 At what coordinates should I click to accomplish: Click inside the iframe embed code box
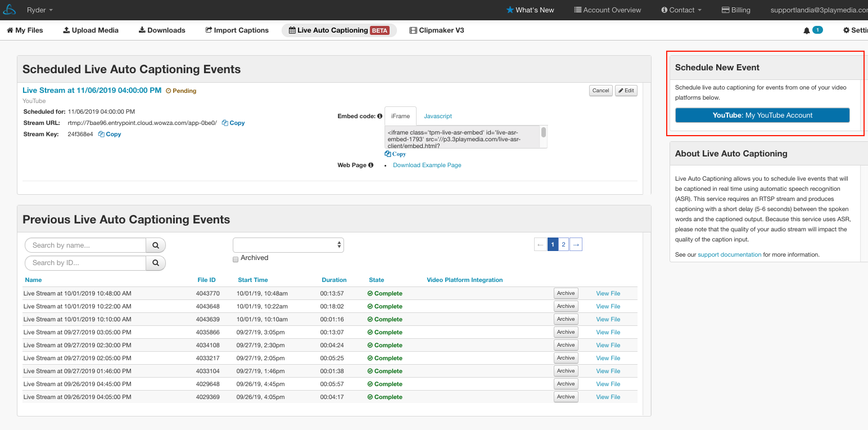point(462,137)
